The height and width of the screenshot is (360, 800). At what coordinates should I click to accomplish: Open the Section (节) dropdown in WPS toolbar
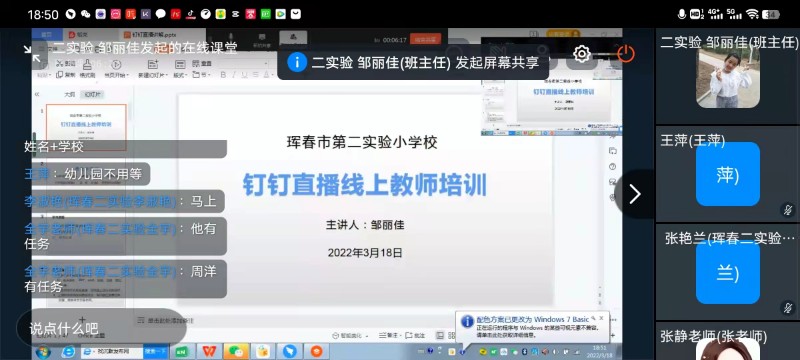201,75
